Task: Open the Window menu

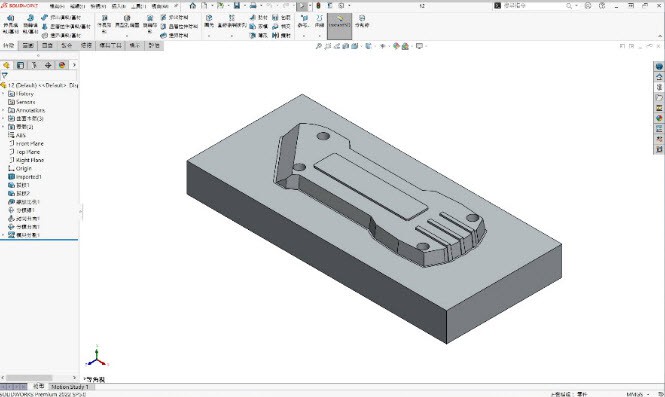Action: [x=160, y=6]
